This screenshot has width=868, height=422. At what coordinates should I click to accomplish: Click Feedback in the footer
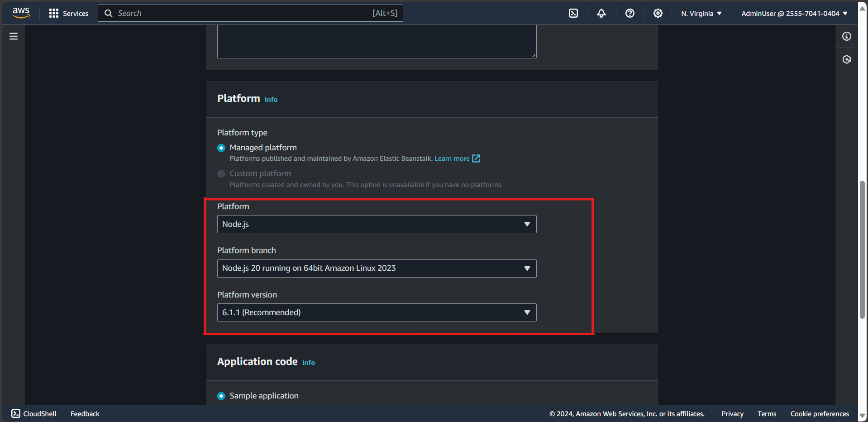point(85,414)
